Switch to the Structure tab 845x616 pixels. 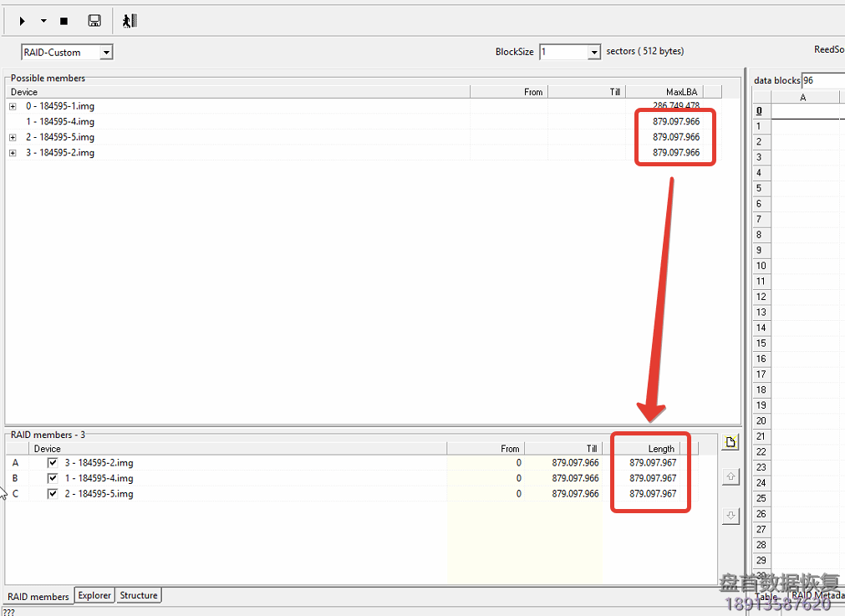tap(138, 595)
